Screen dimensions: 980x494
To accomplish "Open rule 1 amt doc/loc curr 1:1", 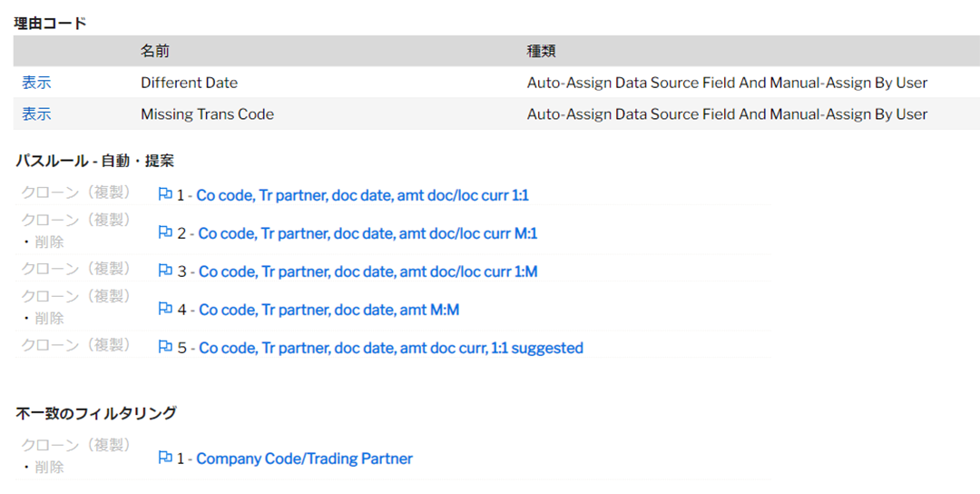I will (362, 195).
